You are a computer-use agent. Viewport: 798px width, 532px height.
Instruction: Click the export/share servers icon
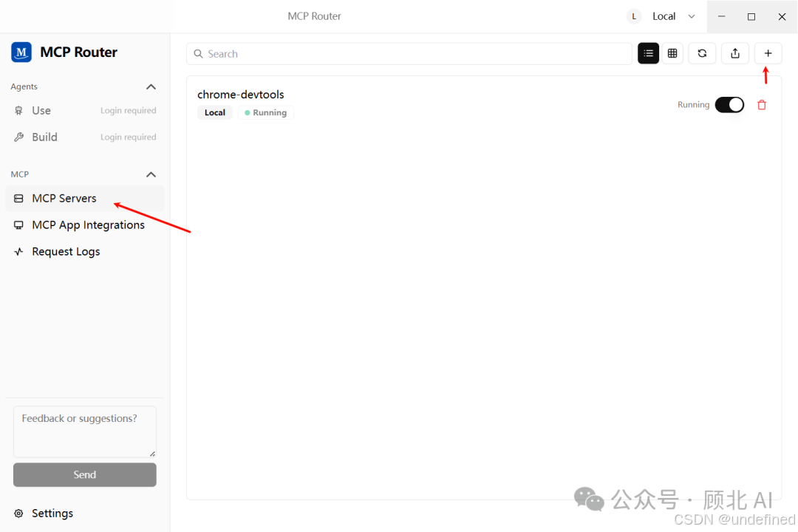click(735, 53)
